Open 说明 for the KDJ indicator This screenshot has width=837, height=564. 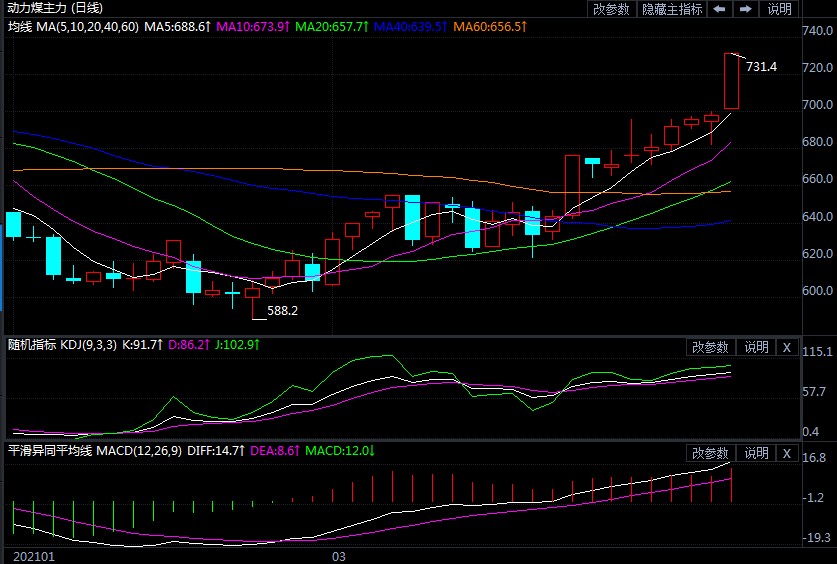(x=755, y=347)
